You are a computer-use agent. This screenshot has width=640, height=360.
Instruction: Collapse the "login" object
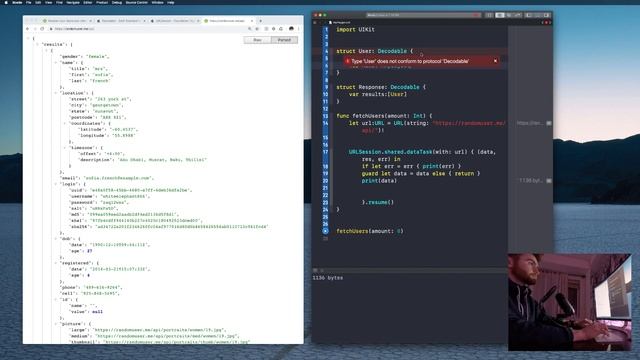pos(56,184)
